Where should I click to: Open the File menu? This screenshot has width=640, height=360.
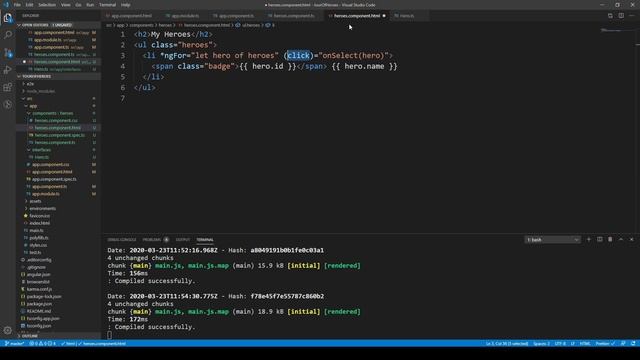(17, 5)
